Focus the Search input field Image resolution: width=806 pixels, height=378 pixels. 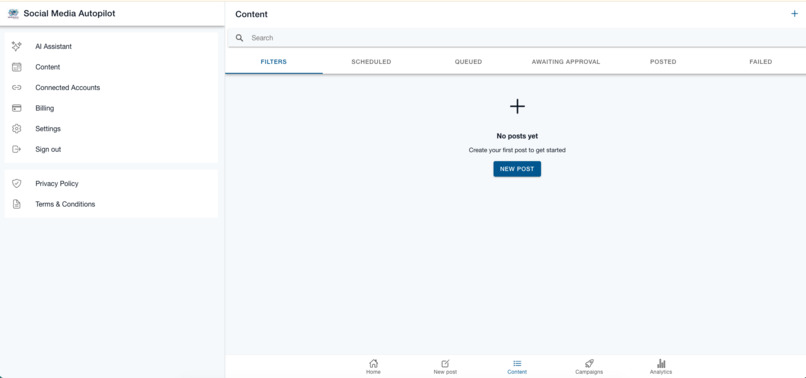[x=517, y=38]
